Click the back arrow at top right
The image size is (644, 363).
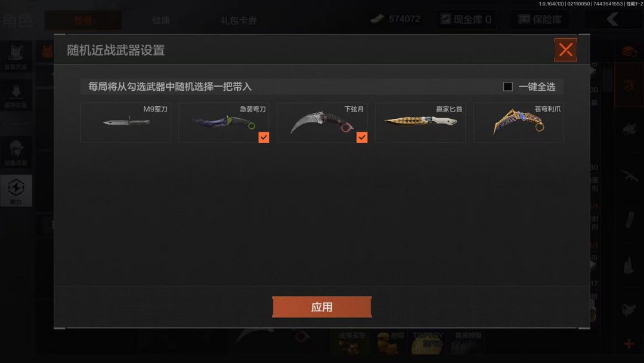coord(613,19)
